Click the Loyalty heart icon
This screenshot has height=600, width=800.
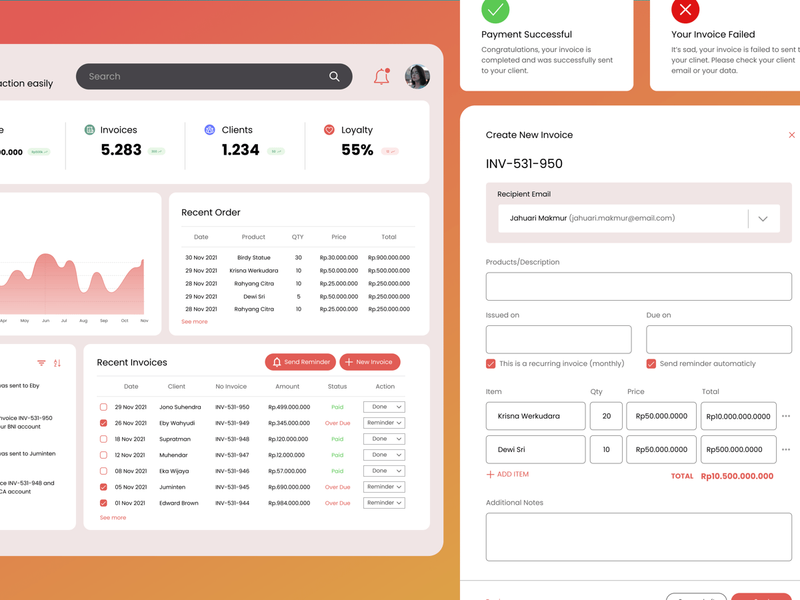click(x=330, y=130)
